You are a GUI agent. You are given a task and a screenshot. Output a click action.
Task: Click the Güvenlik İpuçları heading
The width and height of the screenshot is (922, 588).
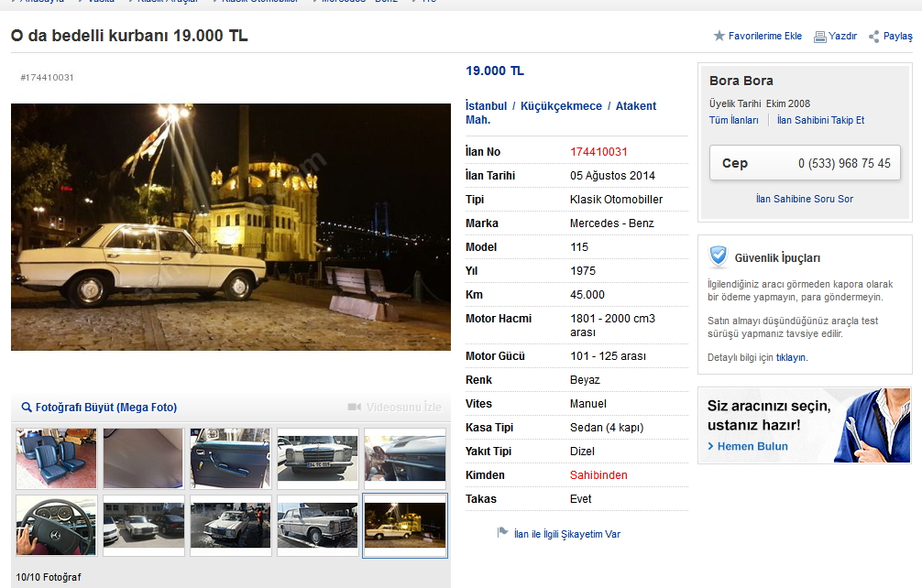point(777,258)
